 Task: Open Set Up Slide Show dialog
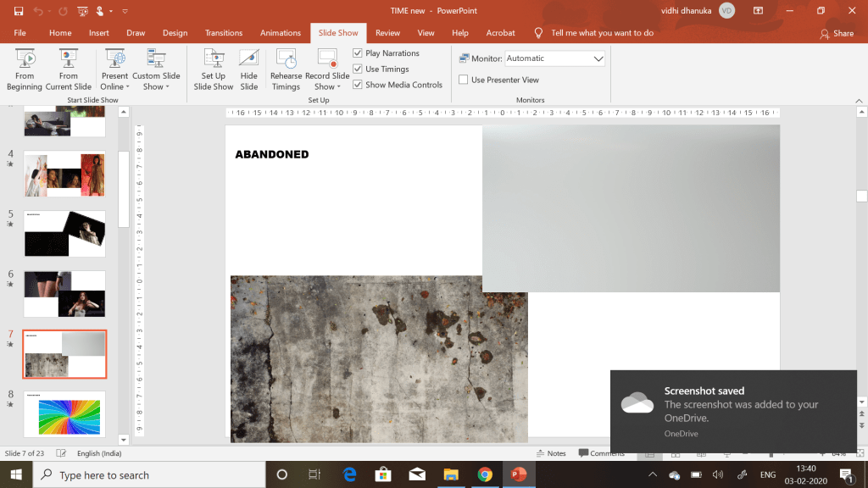click(x=213, y=69)
